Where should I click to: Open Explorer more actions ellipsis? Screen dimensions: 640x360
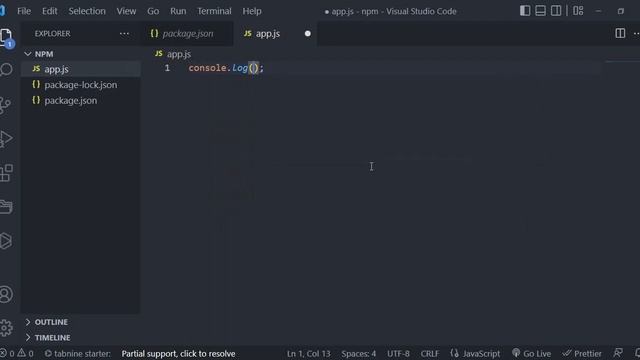pyautogui.click(x=124, y=33)
